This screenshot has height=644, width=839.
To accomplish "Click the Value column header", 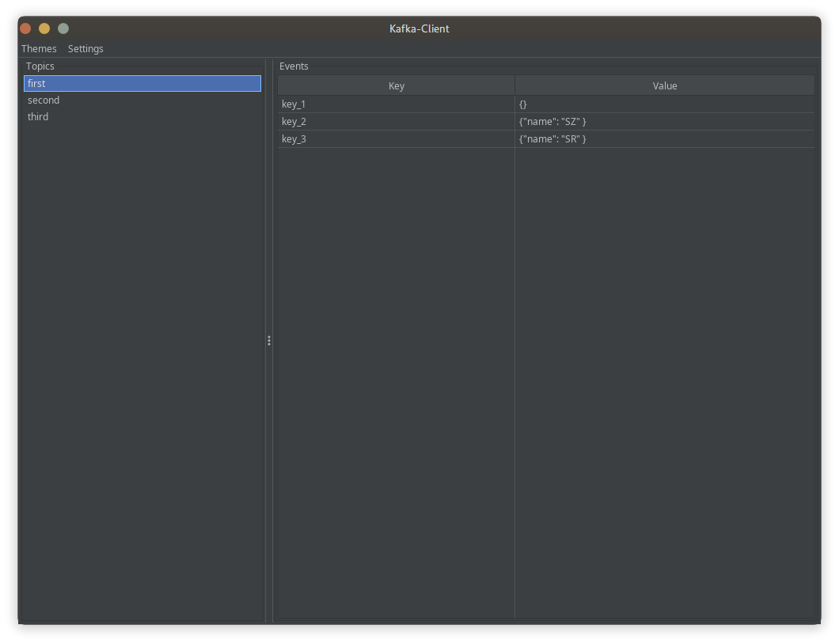I will [664, 85].
